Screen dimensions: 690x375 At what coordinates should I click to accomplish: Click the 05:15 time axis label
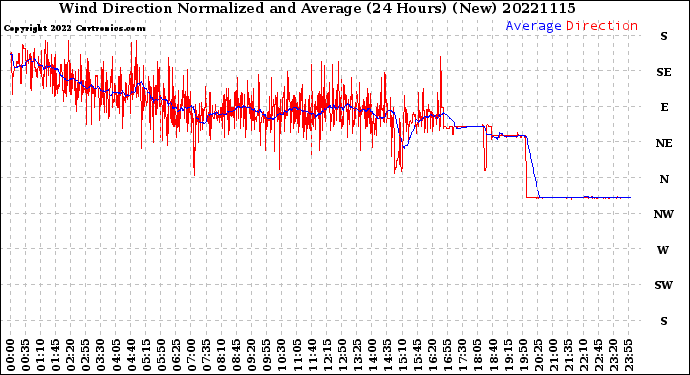pyautogui.click(x=146, y=355)
